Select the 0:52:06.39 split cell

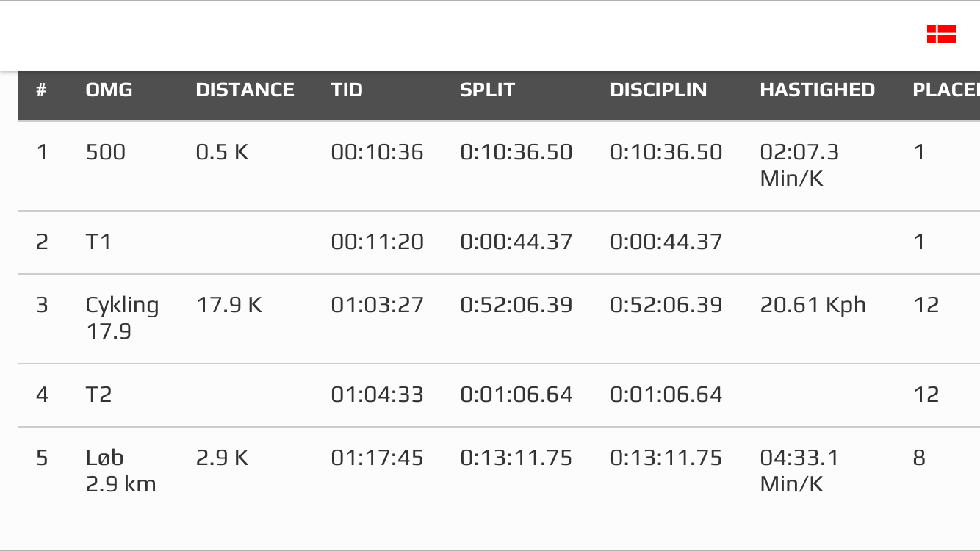(x=516, y=305)
